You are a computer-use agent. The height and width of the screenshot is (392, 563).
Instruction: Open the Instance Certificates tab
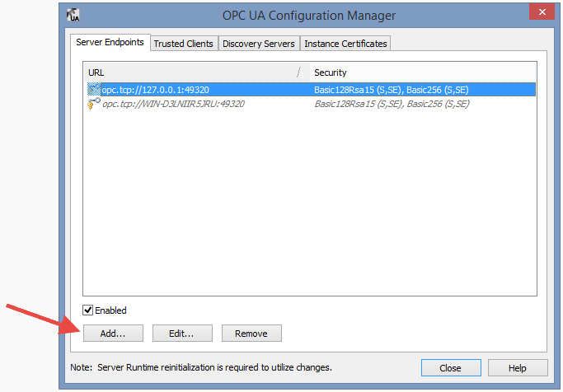[345, 44]
